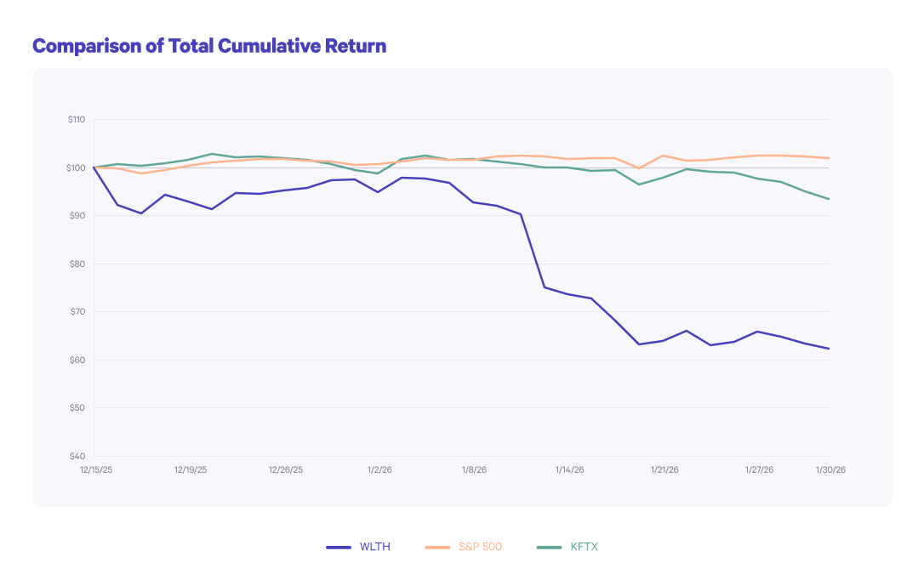The height and width of the screenshot is (585, 924).
Task: Toggle the KFTX series legend label
Action: 585,547
